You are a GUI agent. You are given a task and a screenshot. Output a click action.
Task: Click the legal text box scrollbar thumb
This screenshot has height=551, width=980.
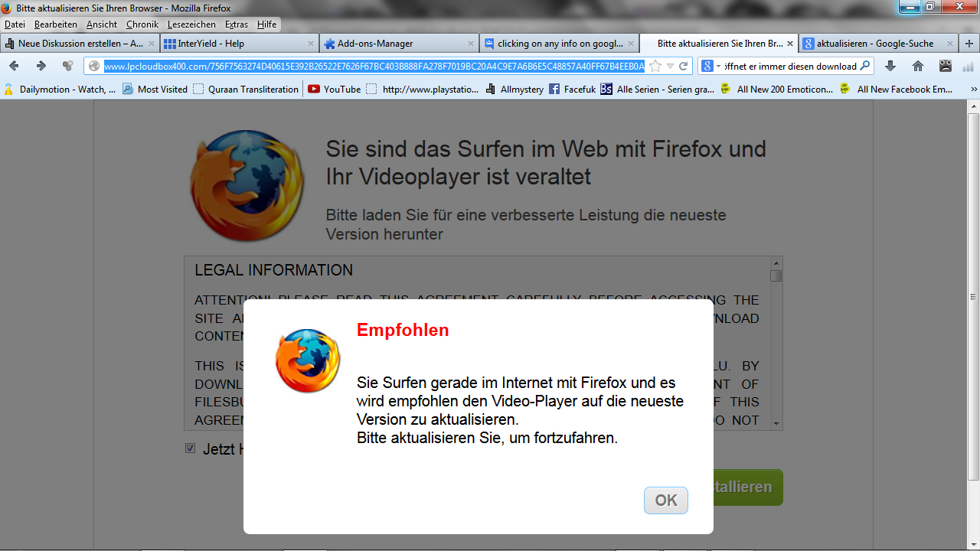point(776,276)
